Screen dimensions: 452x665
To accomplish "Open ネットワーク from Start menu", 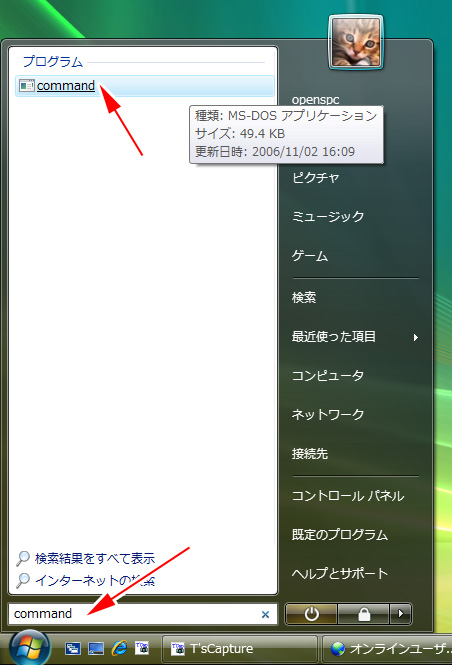I will [x=328, y=414].
